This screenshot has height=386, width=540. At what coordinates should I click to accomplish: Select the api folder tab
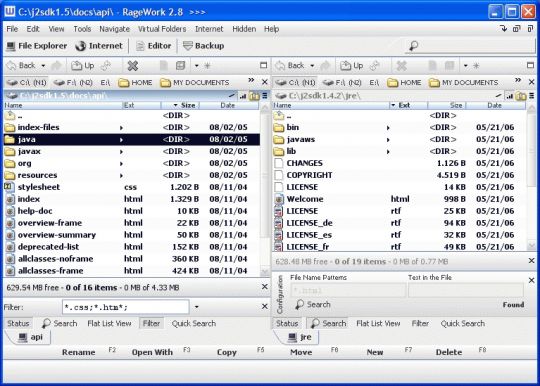pyautogui.click(x=30, y=337)
